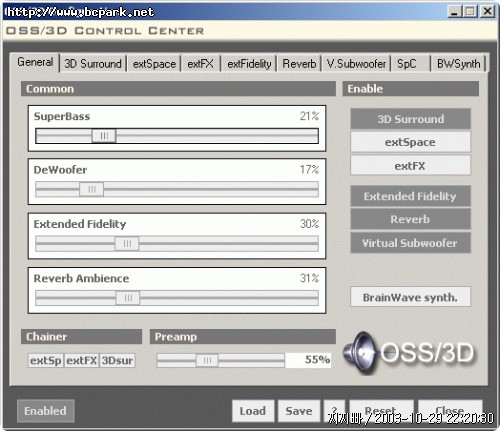Click the DeWoofer 17% value
500x431 pixels.
pos(309,169)
